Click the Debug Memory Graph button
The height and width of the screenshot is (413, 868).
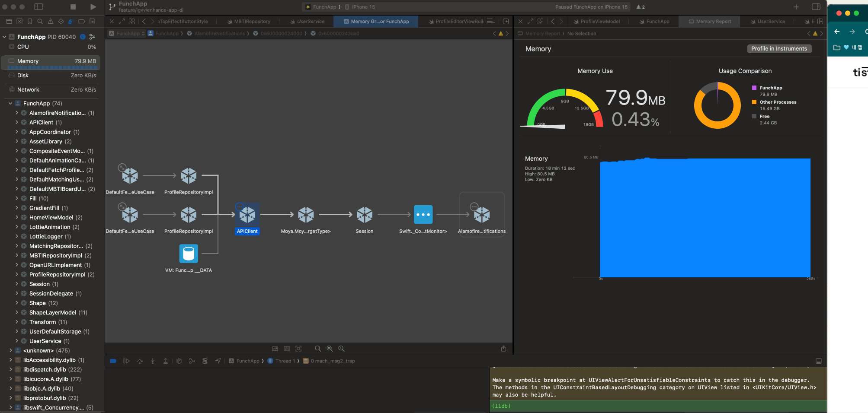(192, 361)
